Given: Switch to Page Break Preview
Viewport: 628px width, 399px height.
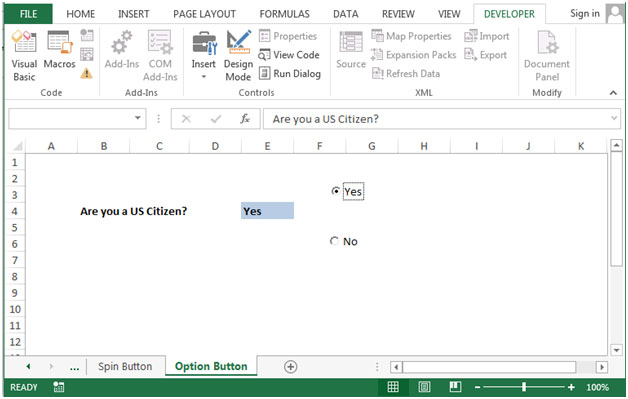Looking at the screenshot, I should [x=455, y=387].
